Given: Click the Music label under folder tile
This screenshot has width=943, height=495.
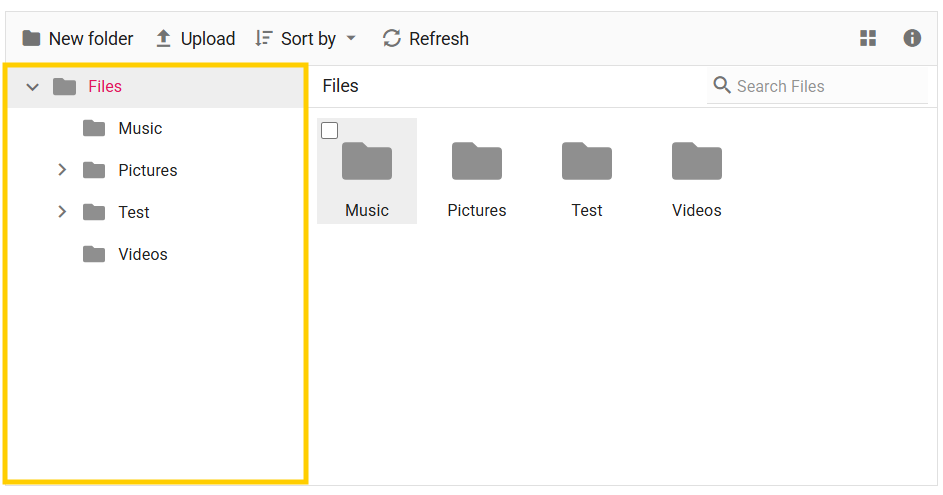Looking at the screenshot, I should (367, 211).
